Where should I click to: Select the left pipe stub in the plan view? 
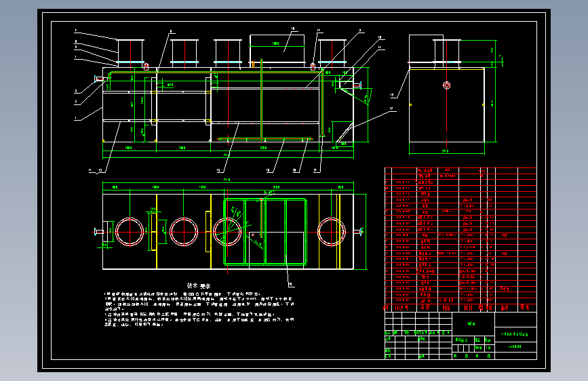(98, 232)
